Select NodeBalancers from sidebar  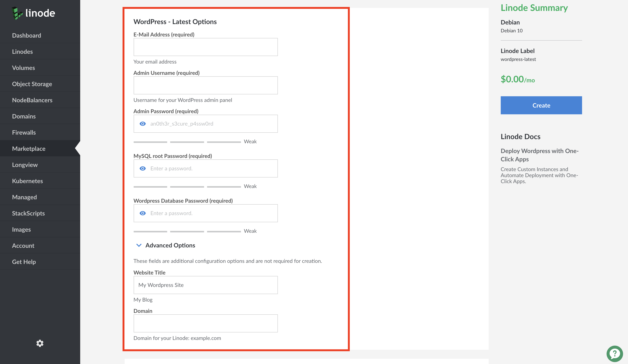coord(32,100)
